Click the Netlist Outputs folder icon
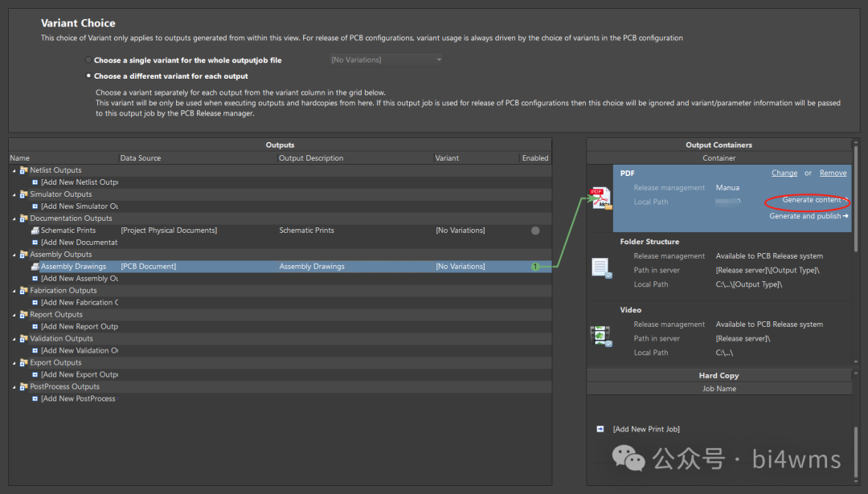 point(24,170)
